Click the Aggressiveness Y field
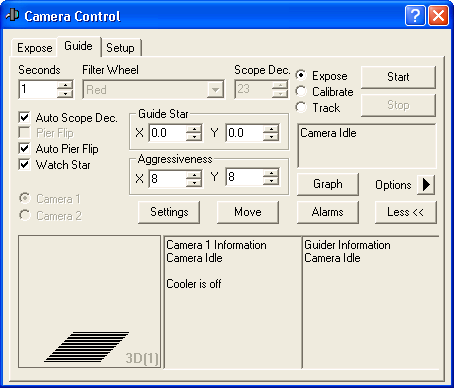Screen dimensions: 454x388 click(244, 177)
